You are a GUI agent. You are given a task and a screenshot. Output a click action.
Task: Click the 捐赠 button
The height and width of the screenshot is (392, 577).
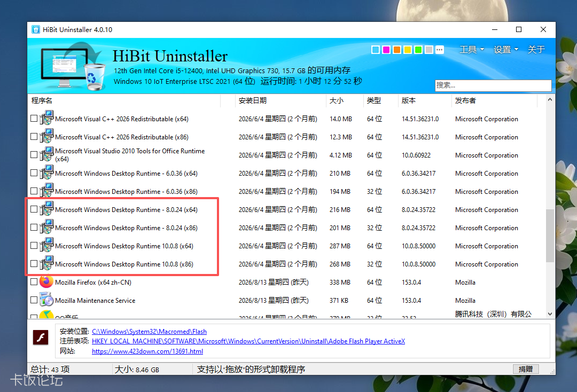526,369
